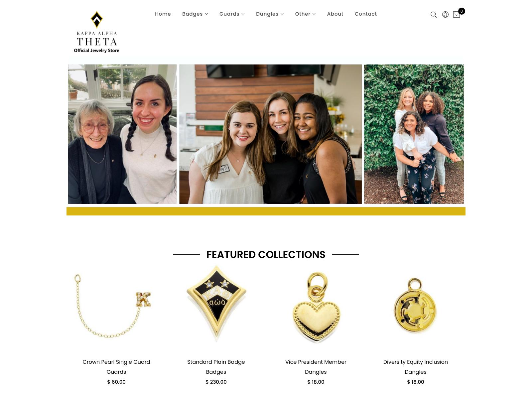This screenshot has width=532, height=399.
Task: Open the Crown Pearl Single Guard link
Action: (x=116, y=362)
